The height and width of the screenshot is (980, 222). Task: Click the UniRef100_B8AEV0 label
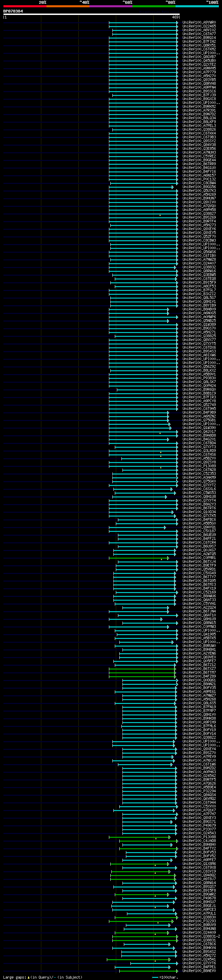[x=199, y=971]
